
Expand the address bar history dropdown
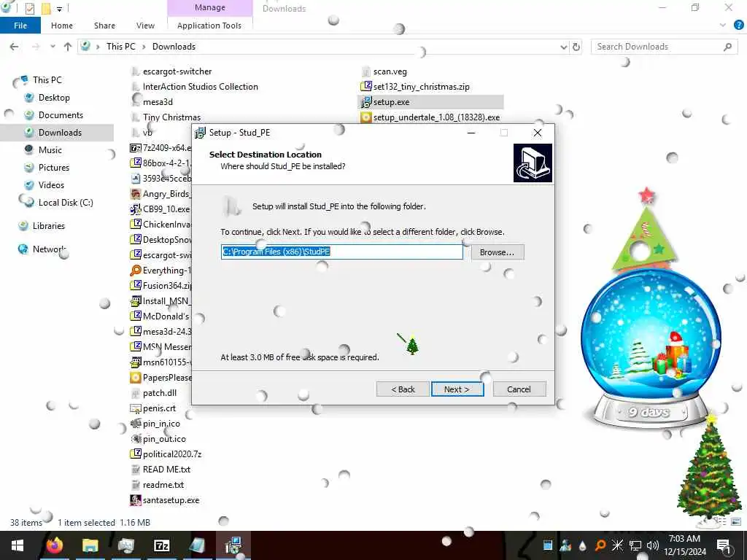click(564, 47)
